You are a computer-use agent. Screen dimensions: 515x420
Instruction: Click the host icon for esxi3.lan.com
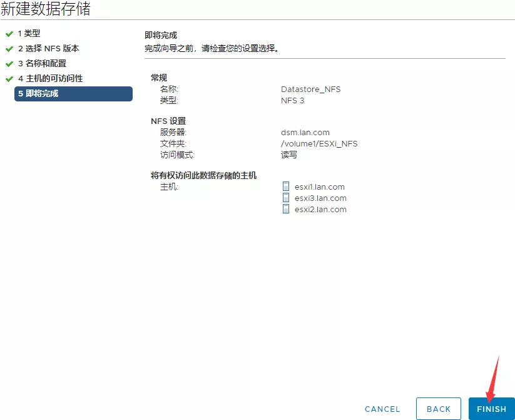286,198
